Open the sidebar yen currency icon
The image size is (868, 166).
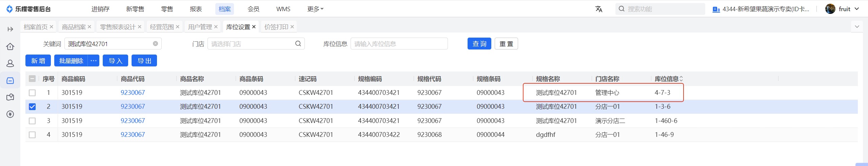(10, 114)
